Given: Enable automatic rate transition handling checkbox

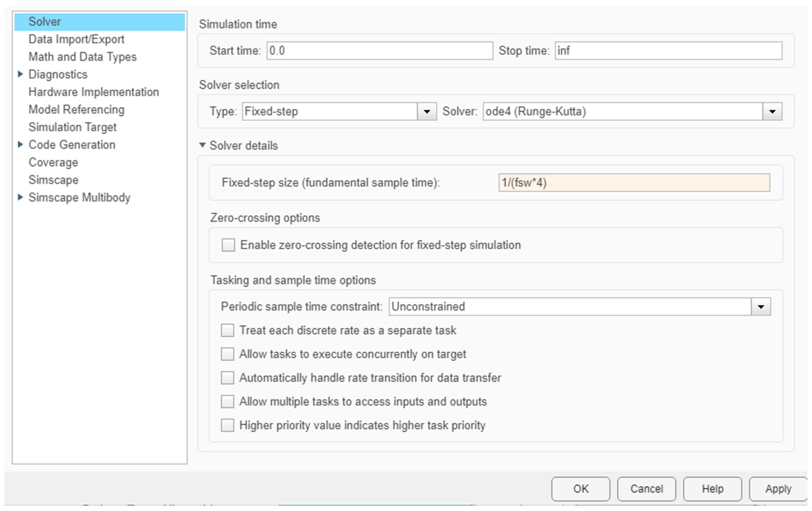Looking at the screenshot, I should point(228,378).
